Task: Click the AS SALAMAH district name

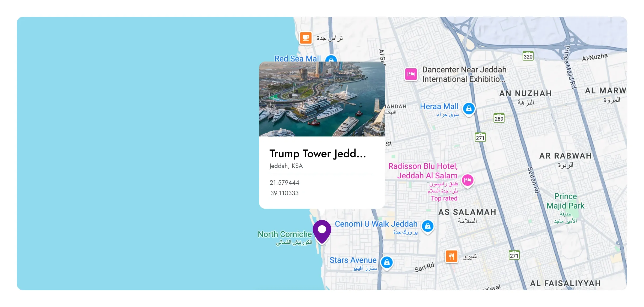Action: (x=467, y=212)
